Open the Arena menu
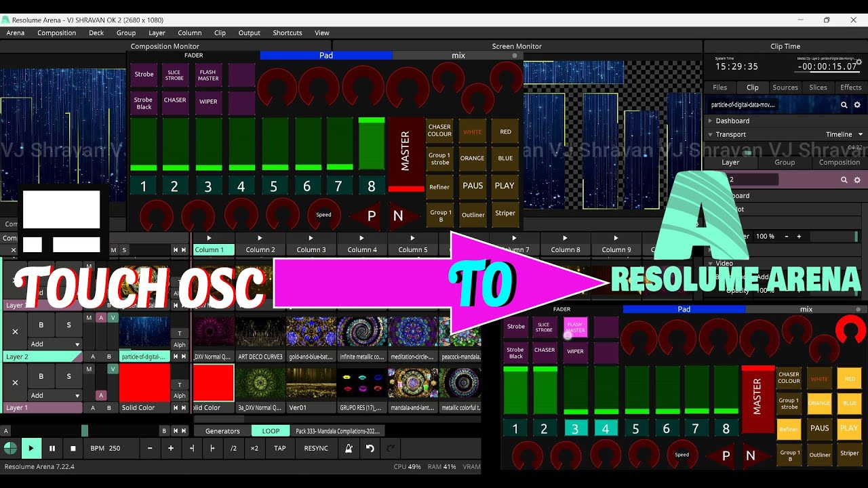The image size is (868, 488). (16, 33)
